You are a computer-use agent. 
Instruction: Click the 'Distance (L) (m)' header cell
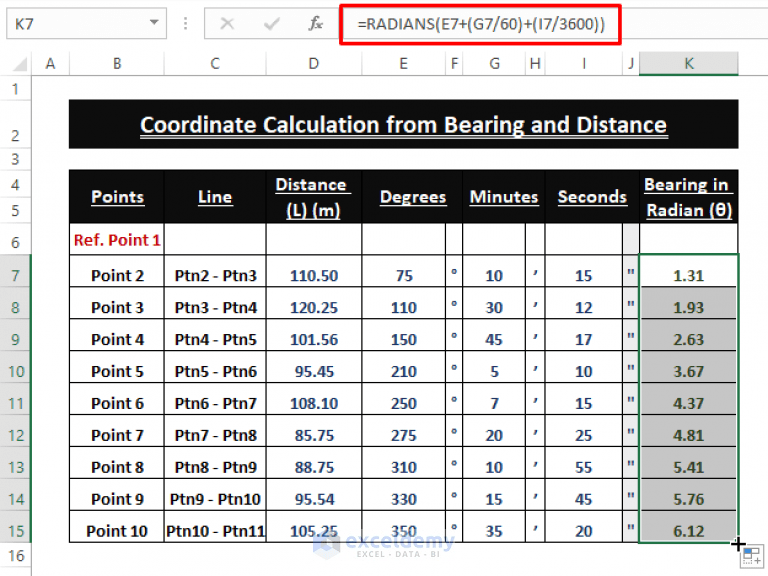[314, 197]
